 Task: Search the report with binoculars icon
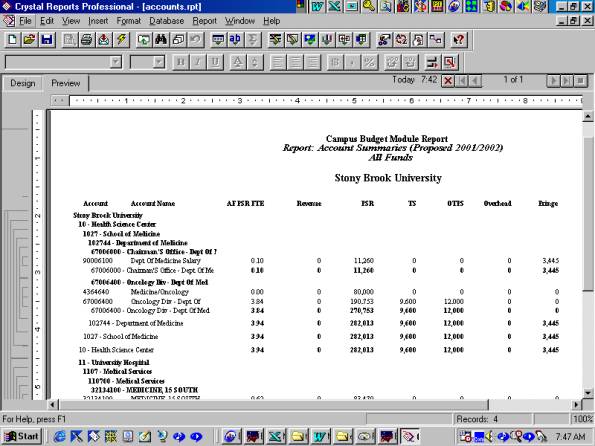(x=161, y=39)
